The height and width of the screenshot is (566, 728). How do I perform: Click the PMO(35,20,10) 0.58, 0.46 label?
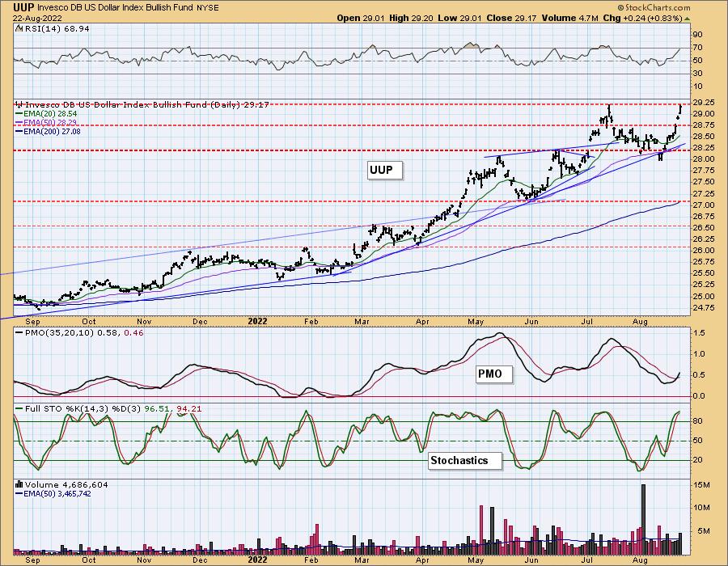tap(84, 333)
